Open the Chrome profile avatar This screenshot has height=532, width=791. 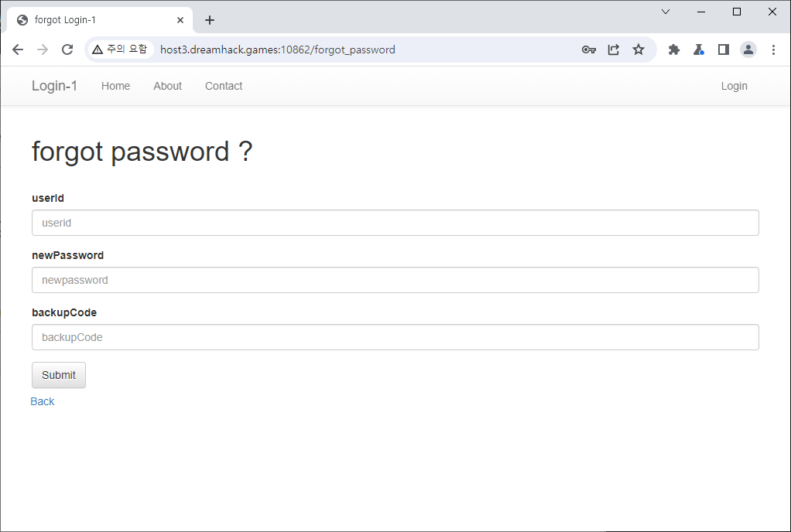pyautogui.click(x=748, y=49)
